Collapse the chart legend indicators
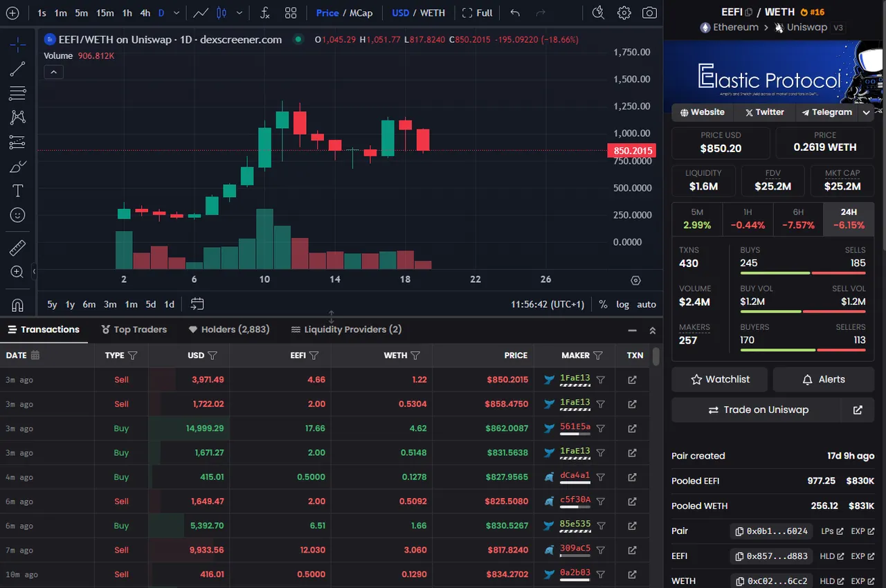 pyautogui.click(x=53, y=71)
